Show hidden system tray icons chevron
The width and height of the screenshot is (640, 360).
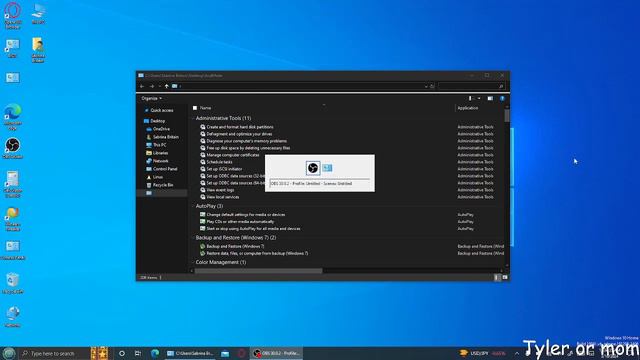coord(517,353)
